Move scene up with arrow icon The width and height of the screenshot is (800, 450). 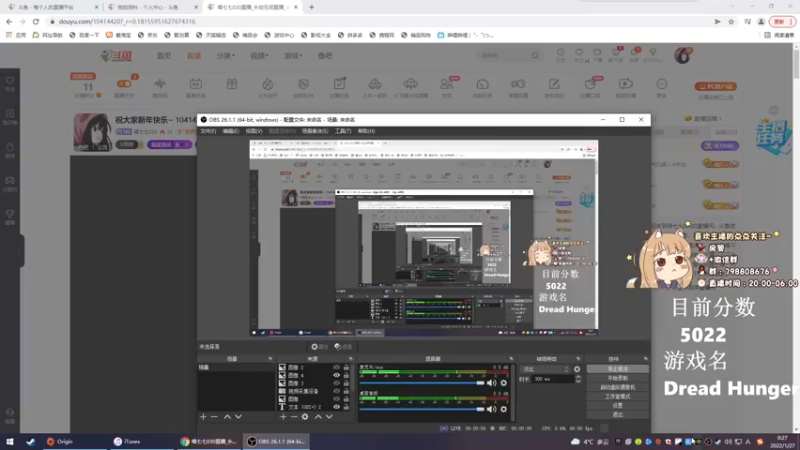(x=227, y=417)
